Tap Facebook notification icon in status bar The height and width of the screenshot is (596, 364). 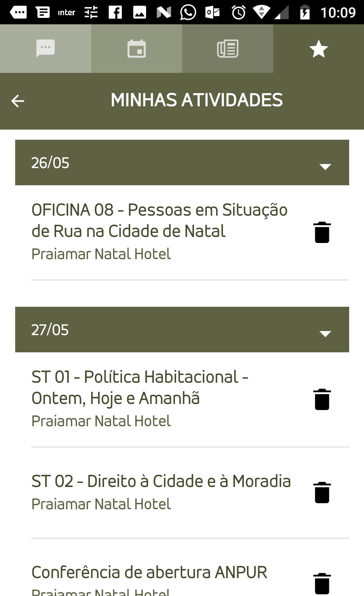115,12
